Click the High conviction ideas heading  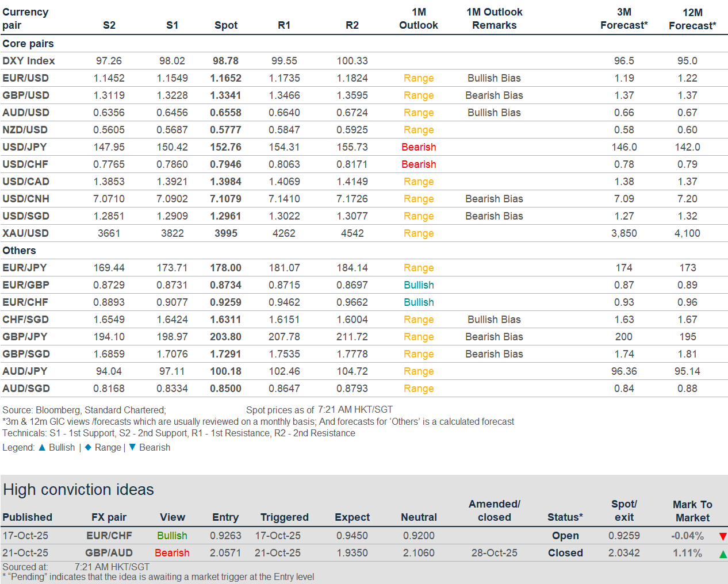(78, 490)
